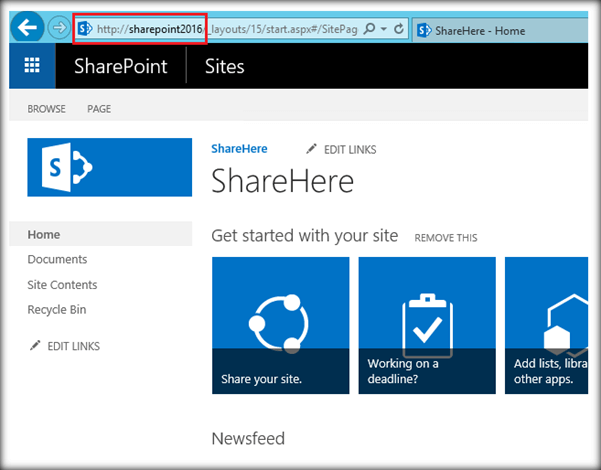Image resolution: width=601 pixels, height=470 pixels.
Task: Click the Working on a deadline tile
Action: point(427,325)
